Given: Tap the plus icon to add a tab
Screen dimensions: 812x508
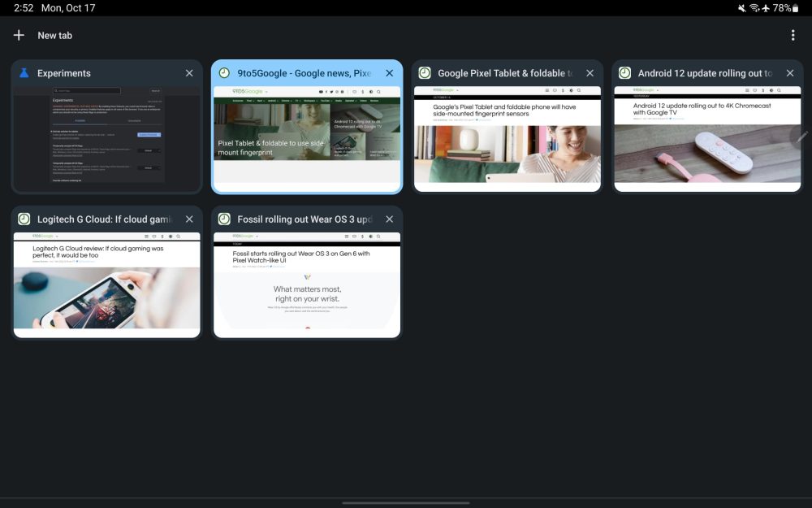Looking at the screenshot, I should 19,36.
